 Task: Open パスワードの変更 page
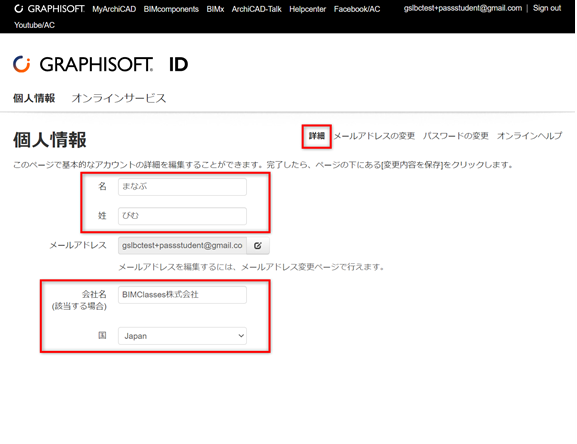coord(456,136)
